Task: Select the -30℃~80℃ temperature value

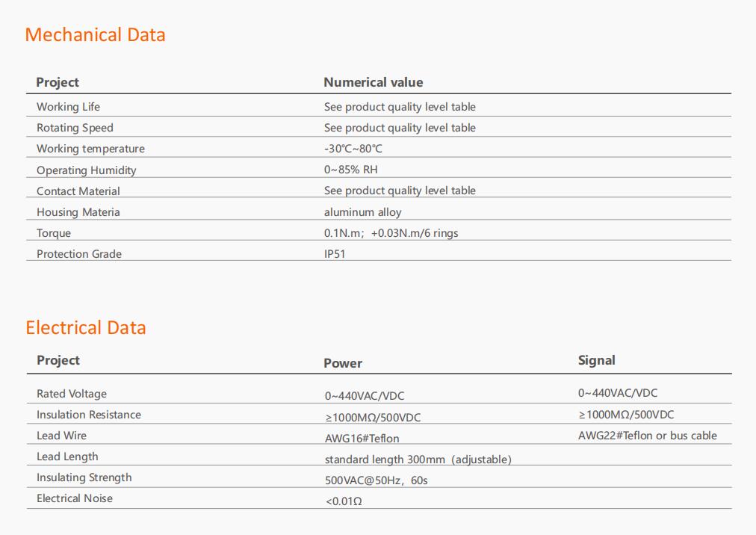Action: (x=353, y=149)
